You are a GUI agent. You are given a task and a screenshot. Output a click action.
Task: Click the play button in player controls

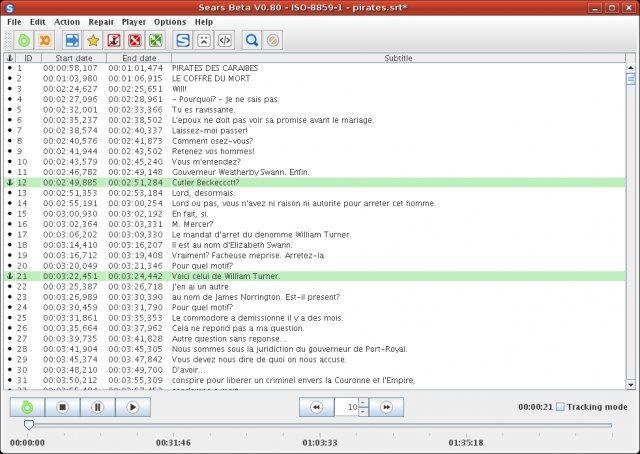133,407
